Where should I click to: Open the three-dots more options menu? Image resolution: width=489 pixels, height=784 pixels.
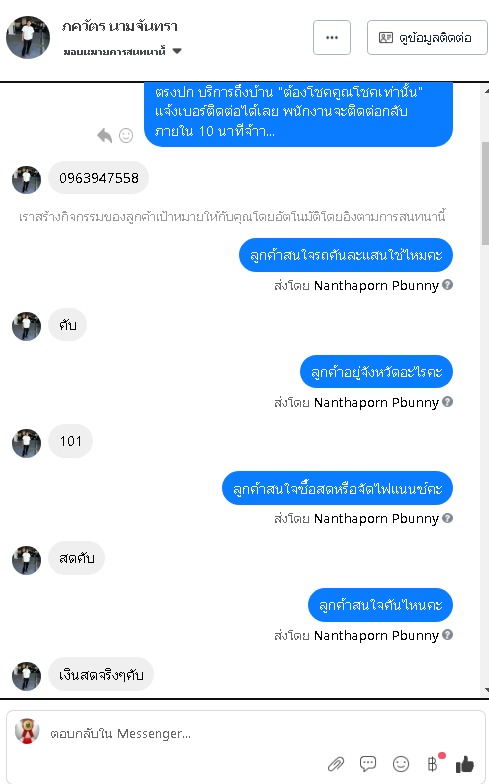pyautogui.click(x=332, y=38)
